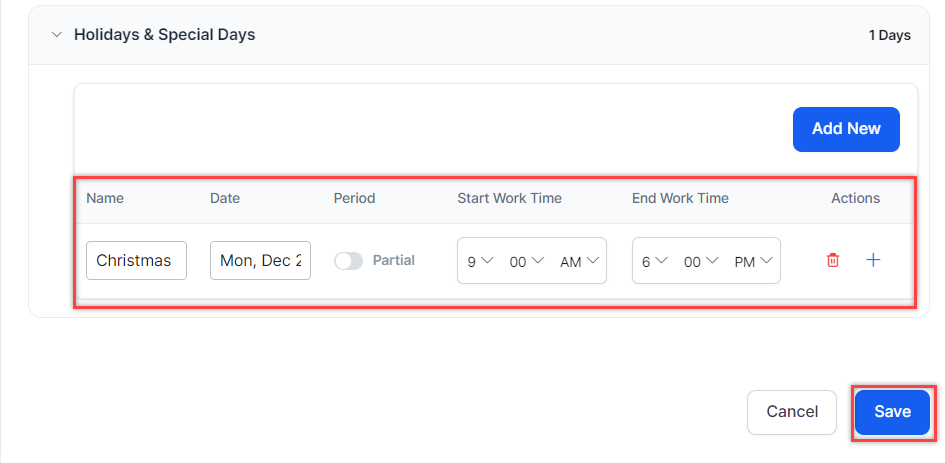Change the start time AM selector
Image resolution: width=945 pixels, height=463 pixels.
click(x=579, y=261)
